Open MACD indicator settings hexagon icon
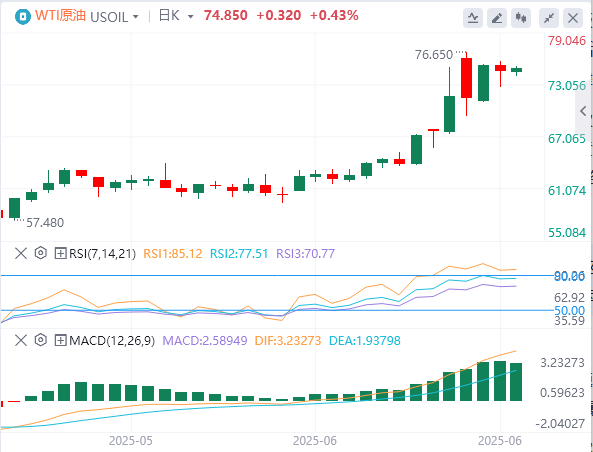Image resolution: width=593 pixels, height=452 pixels. pyautogui.click(x=40, y=340)
